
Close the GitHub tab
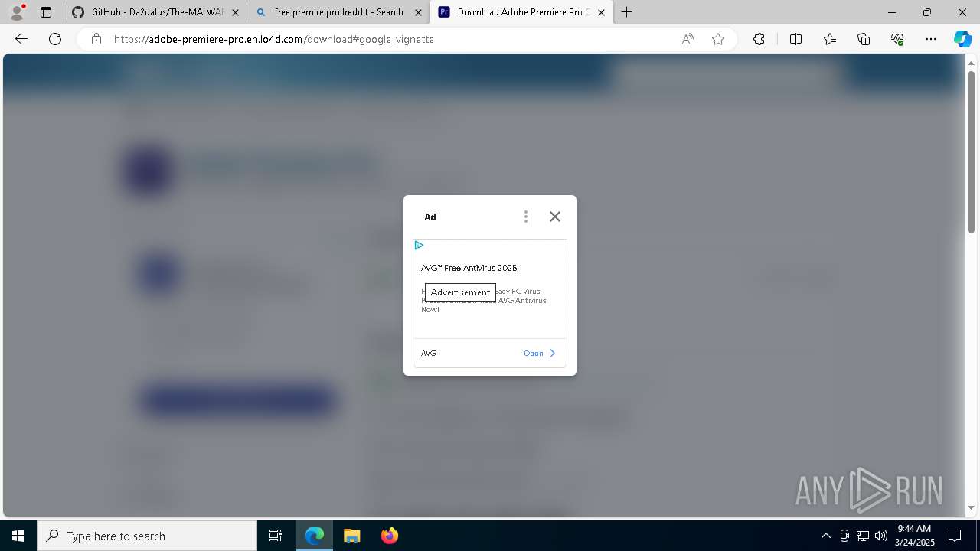[235, 12]
